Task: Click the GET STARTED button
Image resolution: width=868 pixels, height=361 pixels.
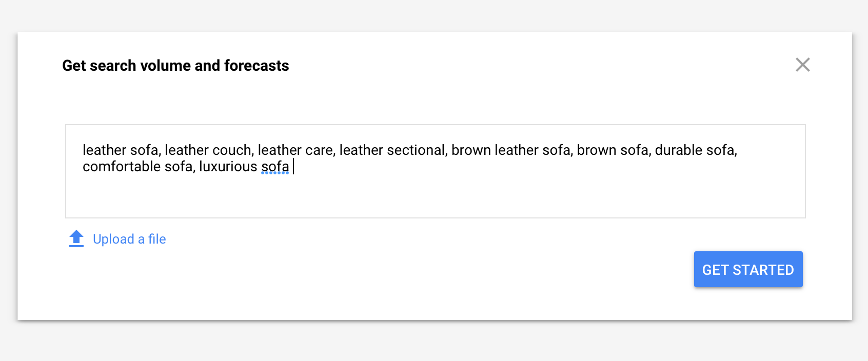Action: [748, 269]
